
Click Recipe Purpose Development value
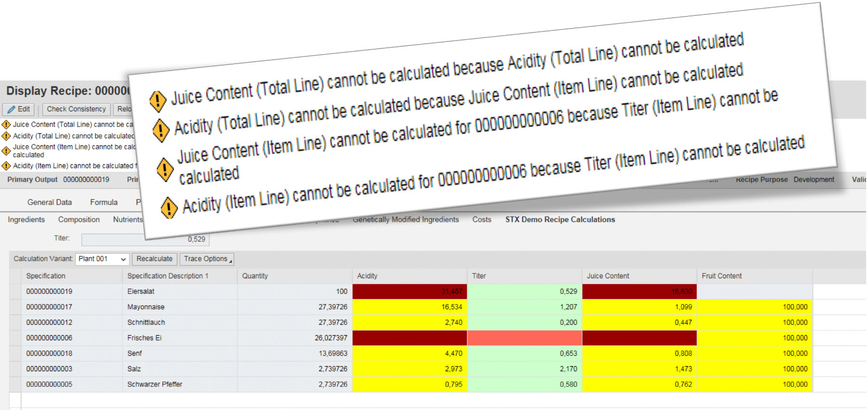[814, 179]
